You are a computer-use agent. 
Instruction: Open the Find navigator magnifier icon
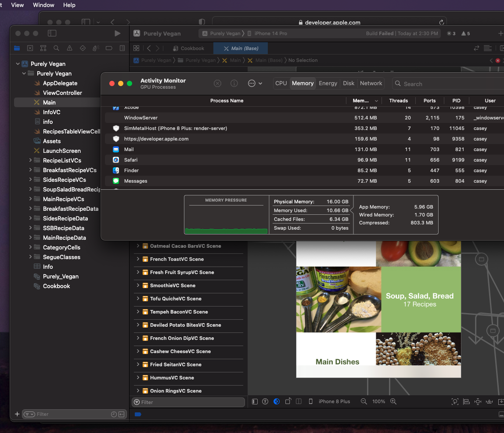coord(56,48)
